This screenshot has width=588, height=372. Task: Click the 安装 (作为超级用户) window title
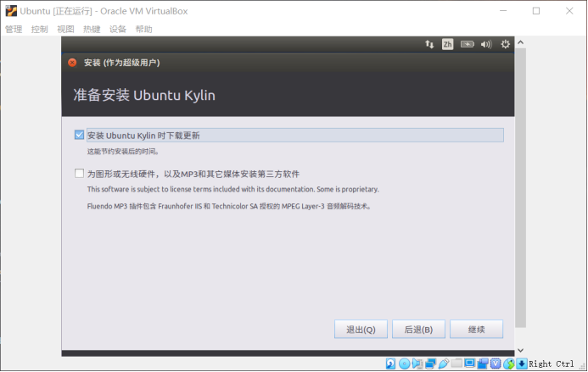(x=122, y=63)
